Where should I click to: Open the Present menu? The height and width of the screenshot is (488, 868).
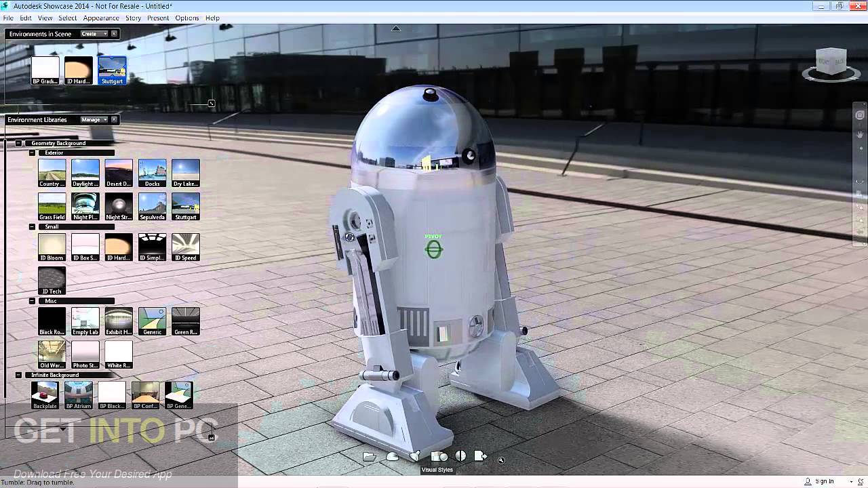click(158, 18)
